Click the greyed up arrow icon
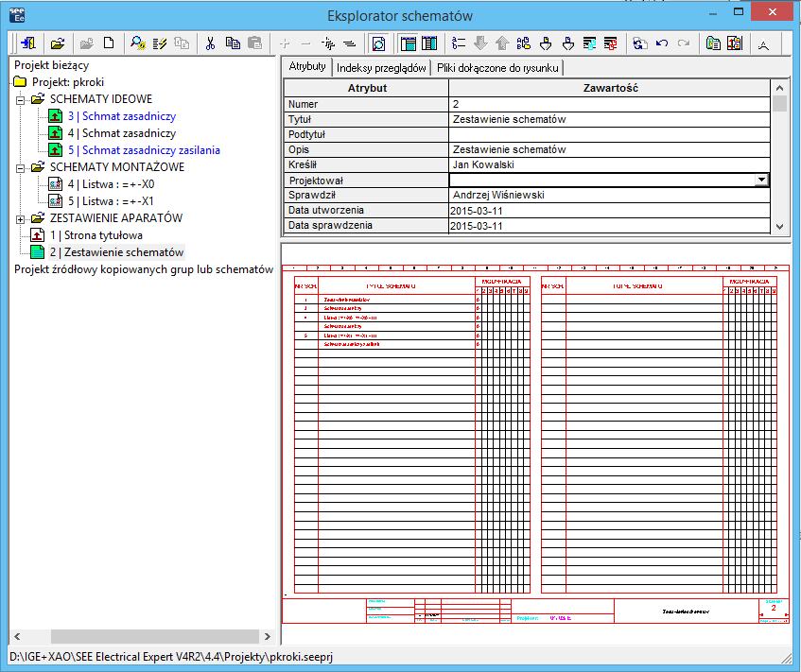The width and height of the screenshot is (801, 672). coord(502,43)
